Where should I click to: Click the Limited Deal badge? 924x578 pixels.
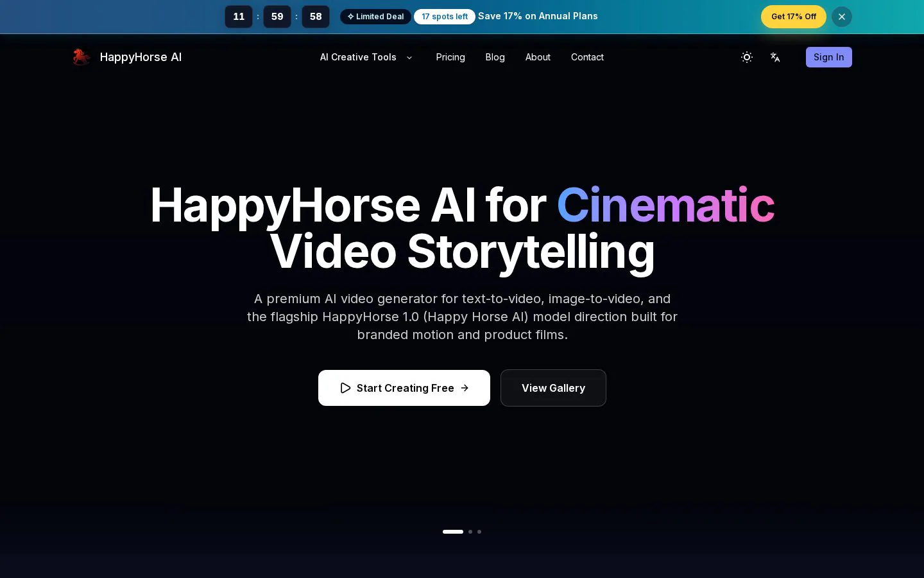click(x=375, y=17)
